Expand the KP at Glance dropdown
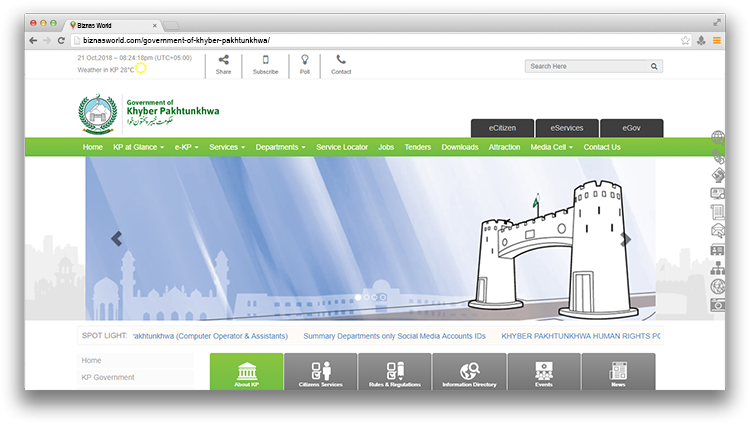Screen dimensions: 750x425 (x=138, y=147)
